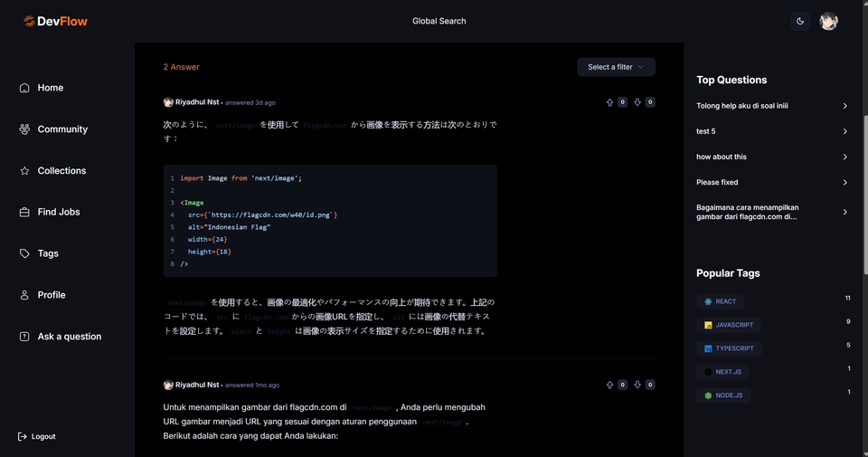Click code line alt="Indonesian Flag"
This screenshot has width=868, height=457.
[x=229, y=227]
